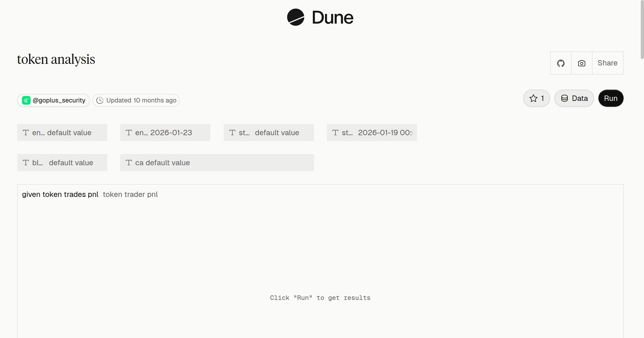Select the "given token trades pnl" tab
This screenshot has height=338, width=644.
[60, 194]
